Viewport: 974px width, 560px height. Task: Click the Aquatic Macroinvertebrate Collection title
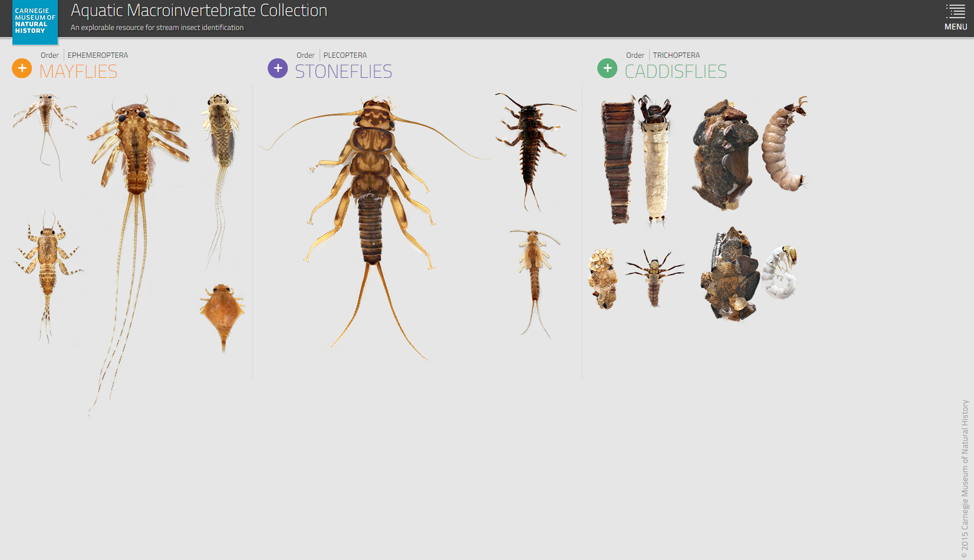click(199, 11)
